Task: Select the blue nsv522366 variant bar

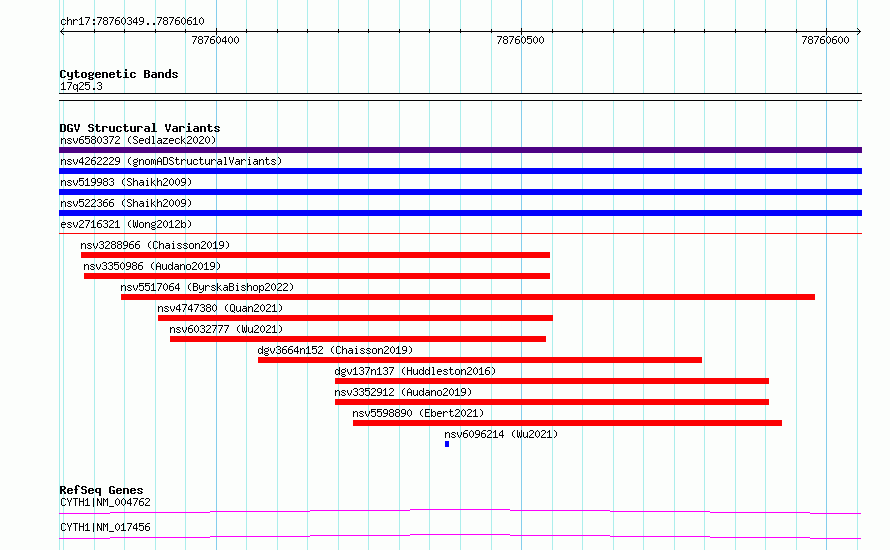Action: pyautogui.click(x=460, y=213)
